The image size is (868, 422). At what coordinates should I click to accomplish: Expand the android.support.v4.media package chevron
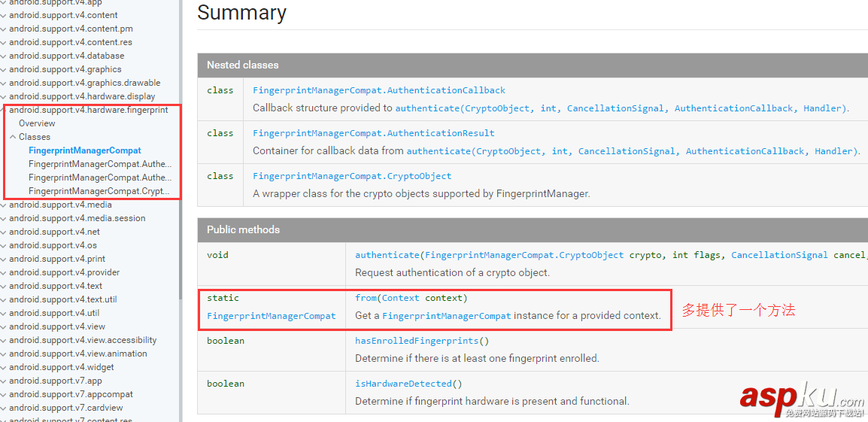3,205
